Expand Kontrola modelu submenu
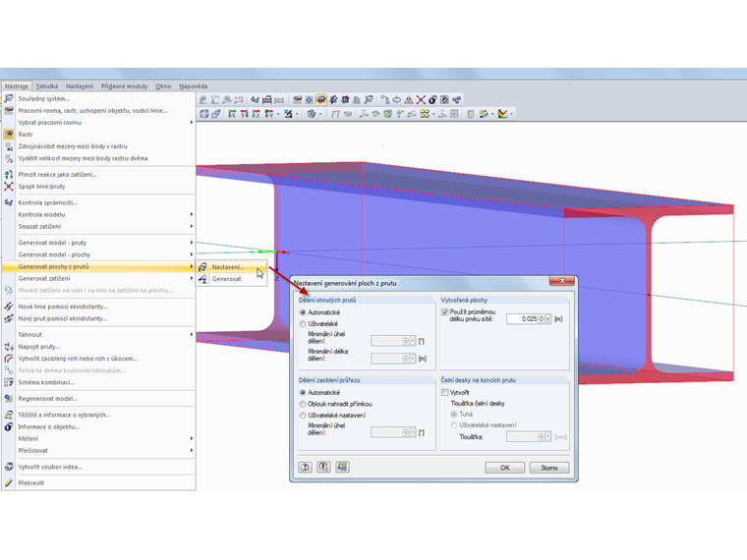This screenshot has width=747, height=560. (192, 214)
